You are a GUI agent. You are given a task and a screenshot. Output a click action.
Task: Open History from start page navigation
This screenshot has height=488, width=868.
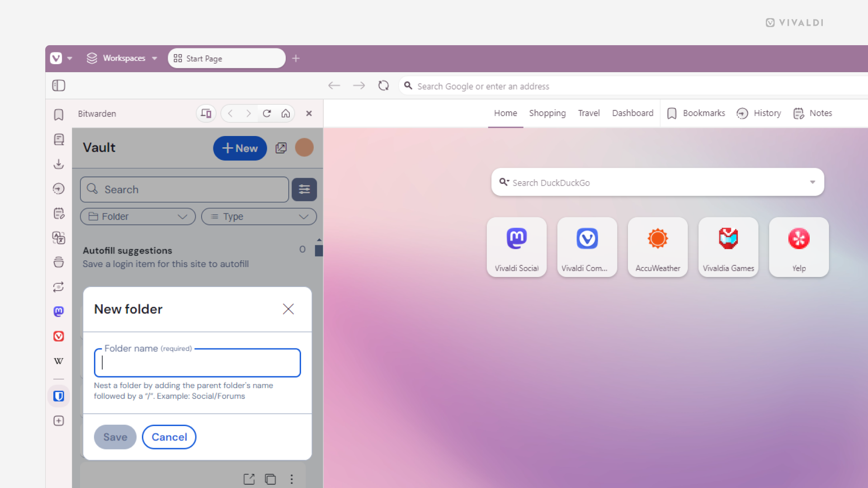pyautogui.click(x=759, y=113)
